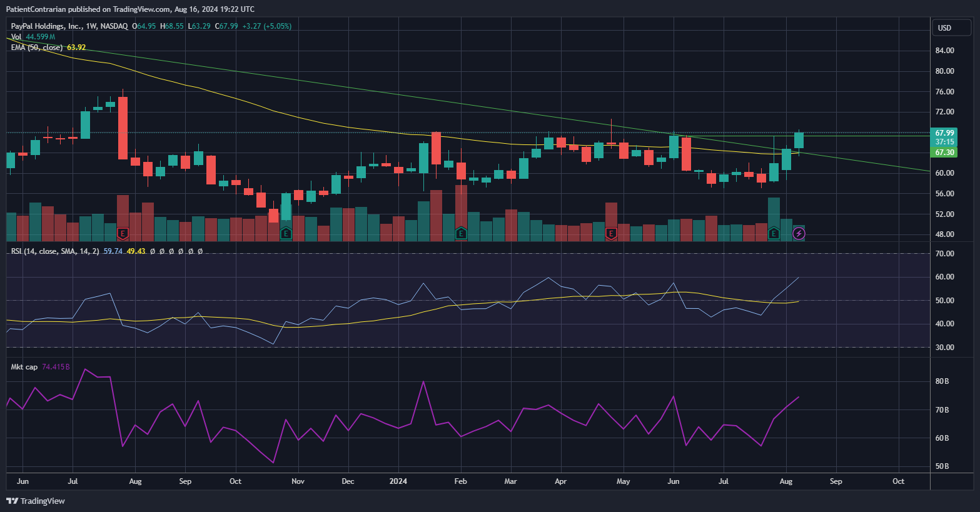Screen dimensions: 980x512
Task: Open the earnings E marker near February 2024
Action: [461, 234]
